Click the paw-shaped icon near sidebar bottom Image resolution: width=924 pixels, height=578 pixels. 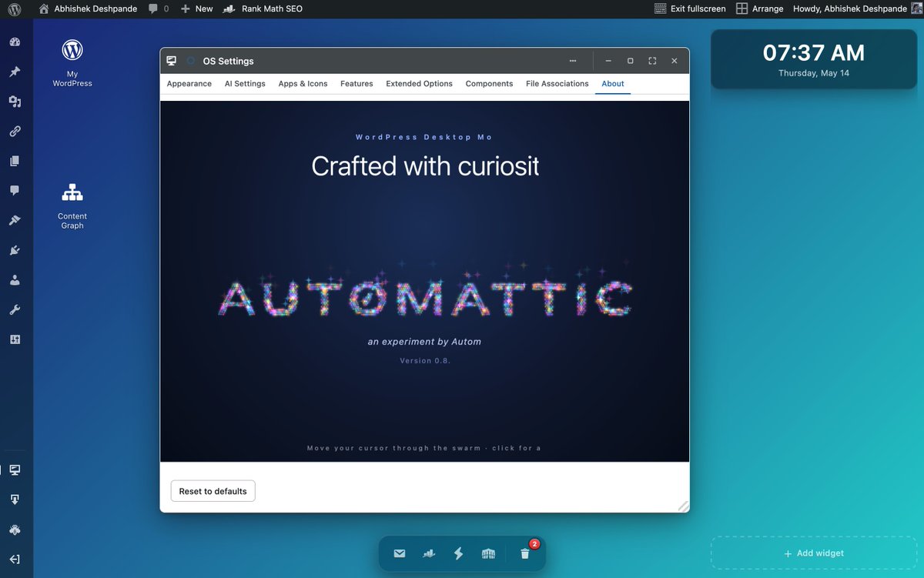15,530
